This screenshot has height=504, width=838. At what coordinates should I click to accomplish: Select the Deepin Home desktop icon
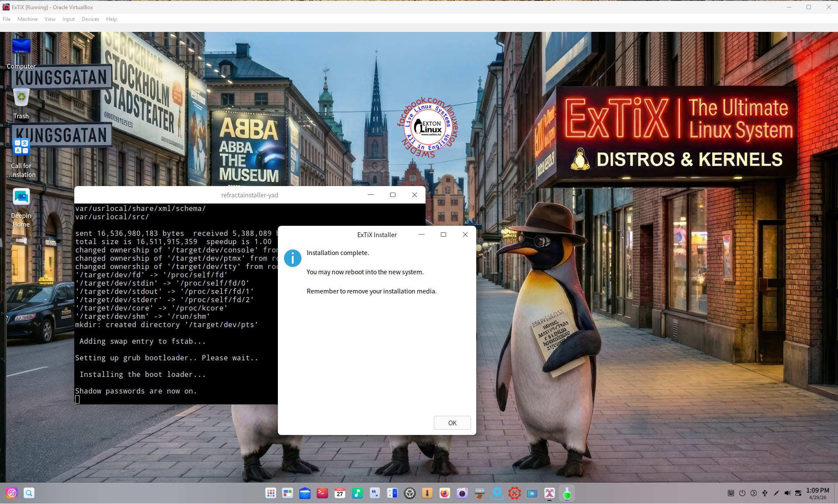point(21,207)
